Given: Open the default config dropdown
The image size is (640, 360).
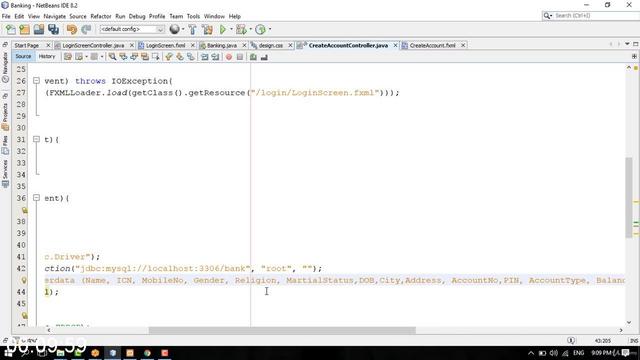Looking at the screenshot, I should (132, 29).
